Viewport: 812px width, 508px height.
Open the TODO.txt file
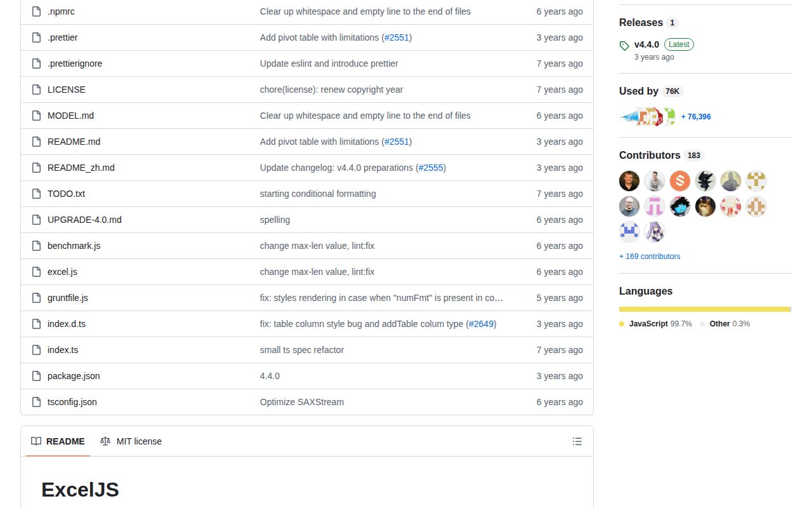point(66,194)
